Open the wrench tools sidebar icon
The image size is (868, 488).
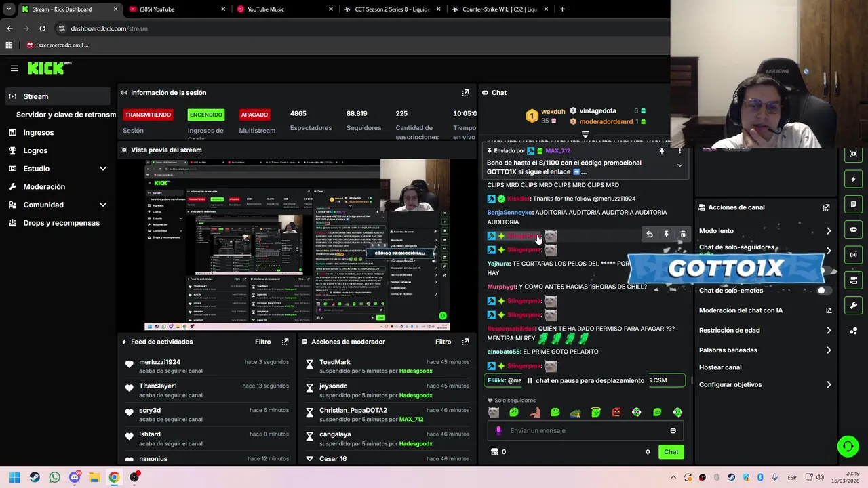[x=853, y=305]
